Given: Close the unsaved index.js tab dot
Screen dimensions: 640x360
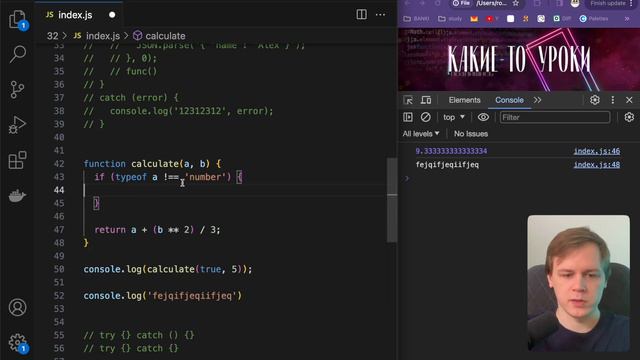Looking at the screenshot, I should (112, 15).
